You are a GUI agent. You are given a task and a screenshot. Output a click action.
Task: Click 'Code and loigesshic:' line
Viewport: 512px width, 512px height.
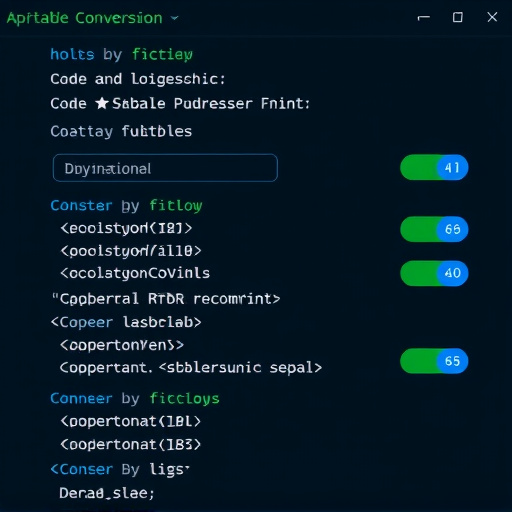click(138, 79)
